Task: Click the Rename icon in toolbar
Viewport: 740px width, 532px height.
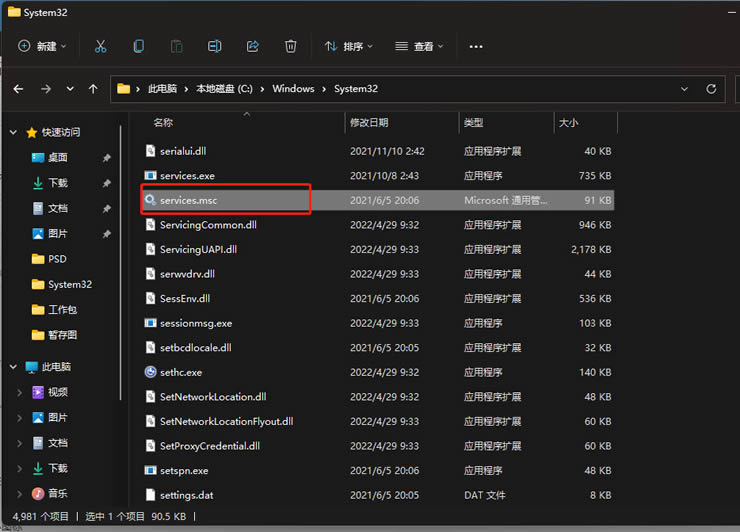Action: (214, 46)
